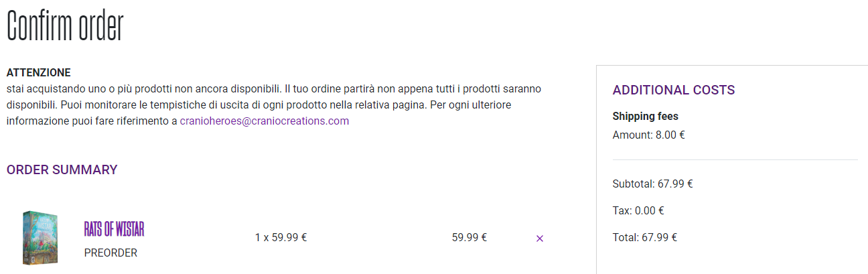Viewport: 868px width, 274px height.
Task: Select the Shipping fees label
Action: (646, 117)
